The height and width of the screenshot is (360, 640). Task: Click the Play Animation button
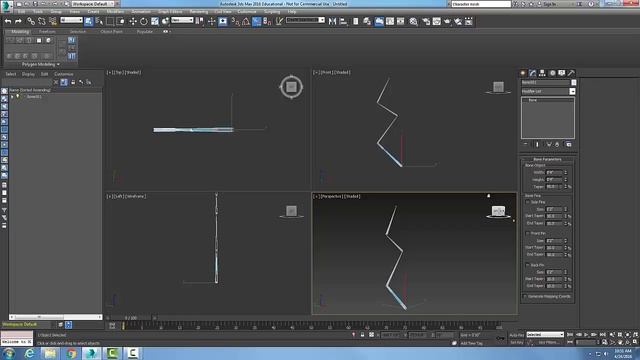tap(586, 335)
